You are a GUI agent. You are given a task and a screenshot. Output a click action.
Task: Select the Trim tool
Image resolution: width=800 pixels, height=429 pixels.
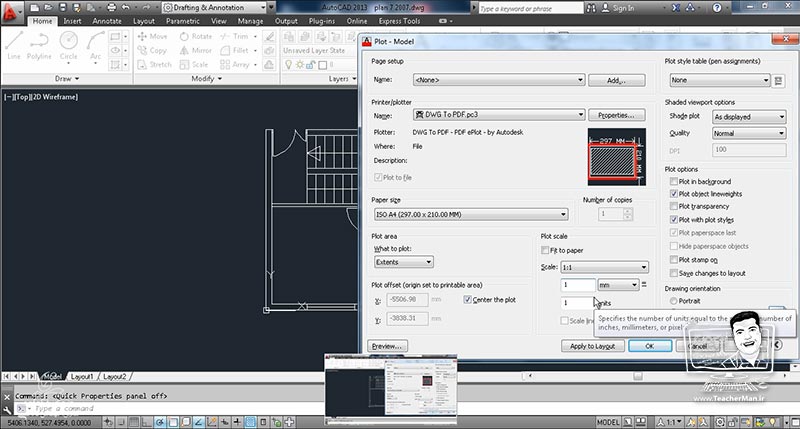pos(234,36)
